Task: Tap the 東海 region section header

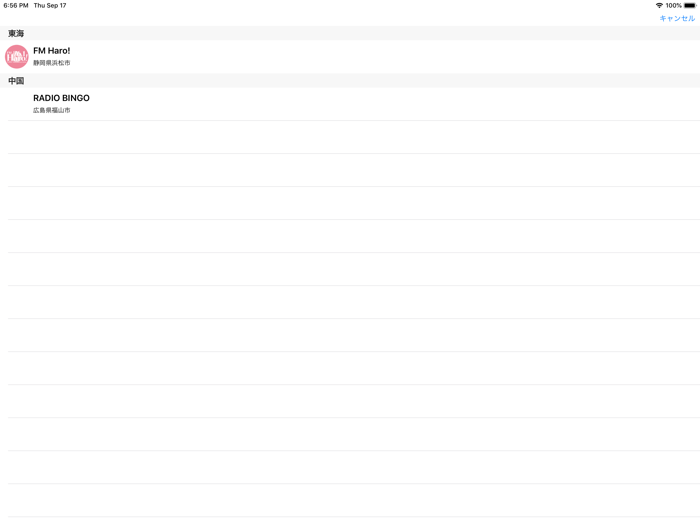Action: coord(16,33)
